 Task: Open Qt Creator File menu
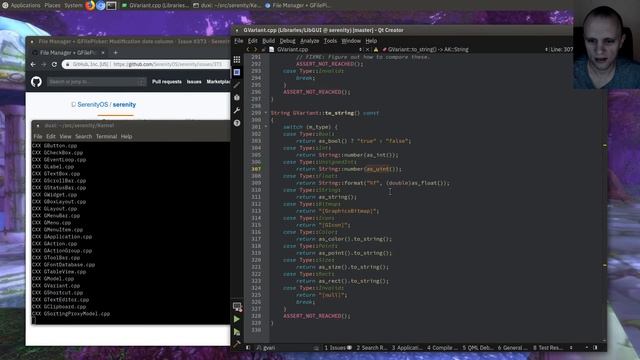[x=239, y=41]
